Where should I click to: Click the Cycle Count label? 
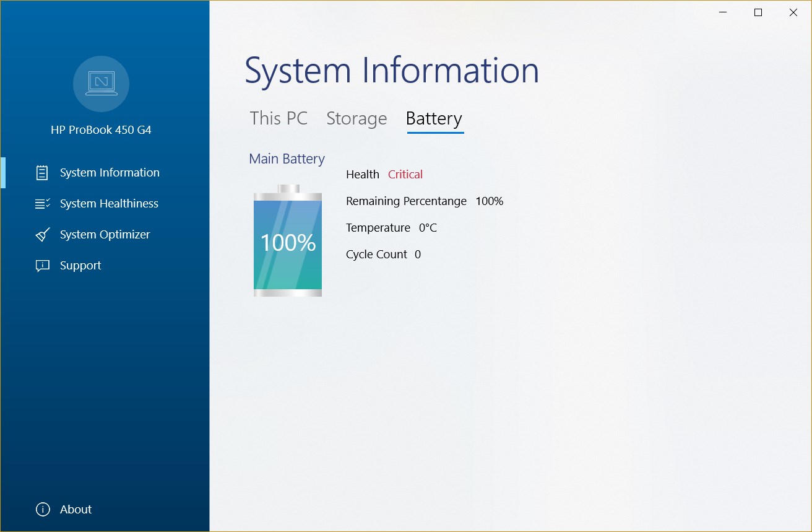(x=377, y=255)
